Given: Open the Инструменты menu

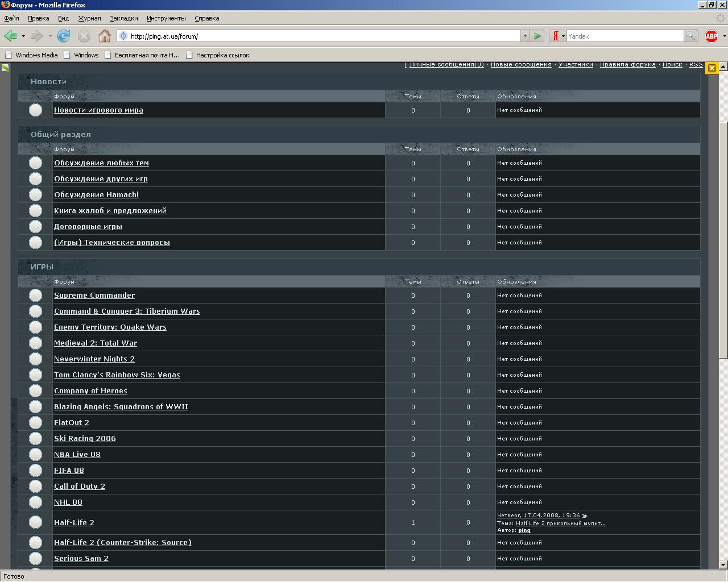Looking at the screenshot, I should pyautogui.click(x=166, y=18).
